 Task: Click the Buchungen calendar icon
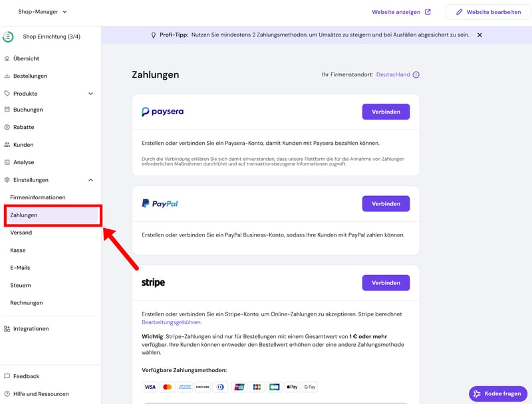7,110
